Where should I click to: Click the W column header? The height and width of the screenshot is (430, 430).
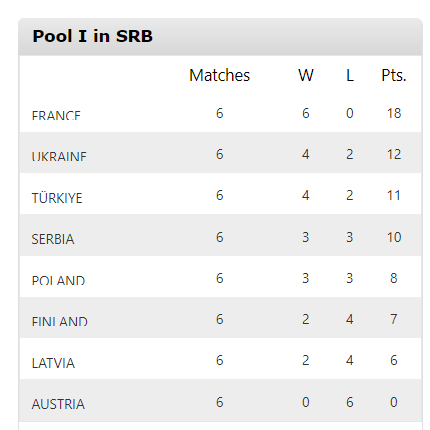pos(306,75)
